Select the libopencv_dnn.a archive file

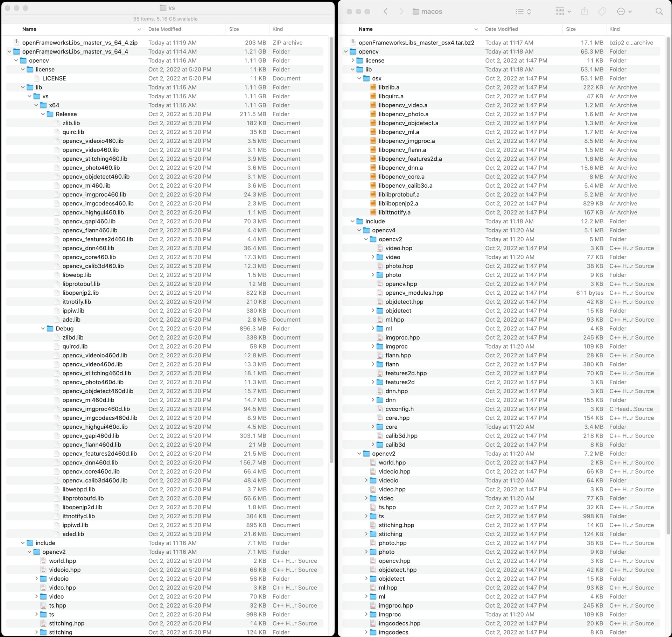pyautogui.click(x=400, y=168)
